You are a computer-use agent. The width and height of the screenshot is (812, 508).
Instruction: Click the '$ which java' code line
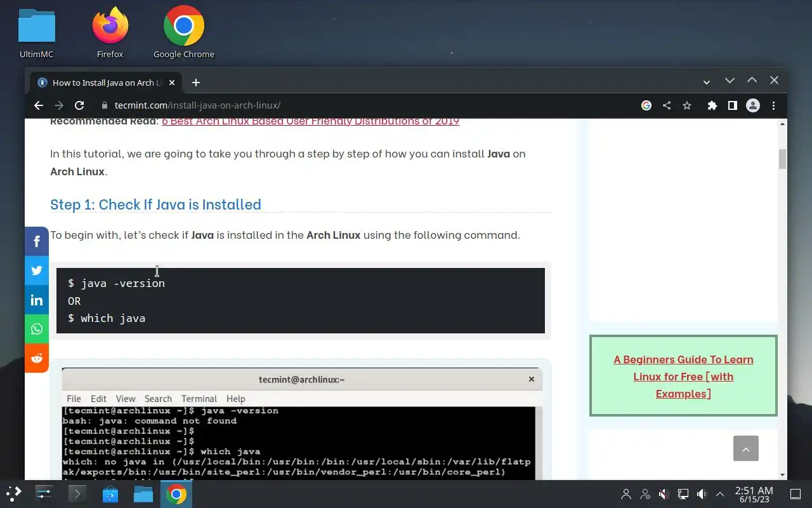(107, 318)
